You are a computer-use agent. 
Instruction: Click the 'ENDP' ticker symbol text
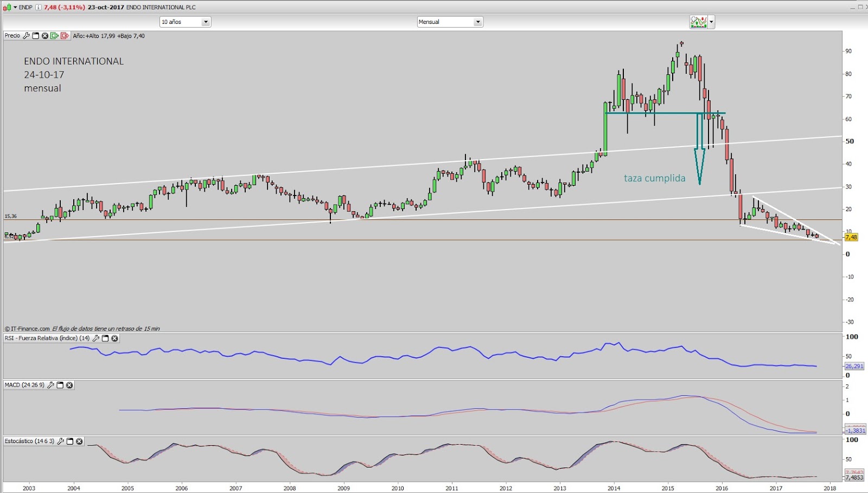[25, 7]
